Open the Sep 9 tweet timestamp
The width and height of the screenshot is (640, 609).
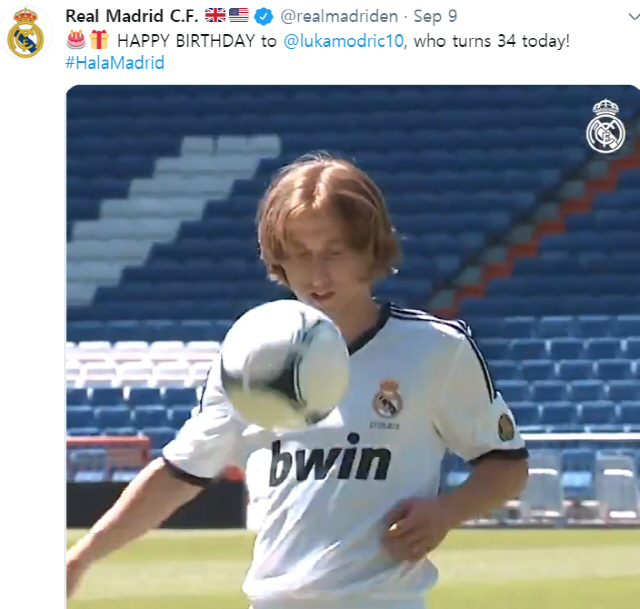point(435,16)
